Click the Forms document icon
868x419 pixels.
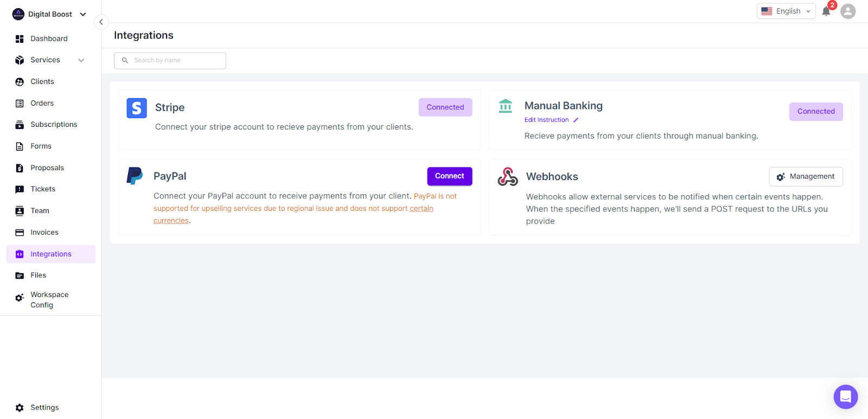pyautogui.click(x=20, y=146)
